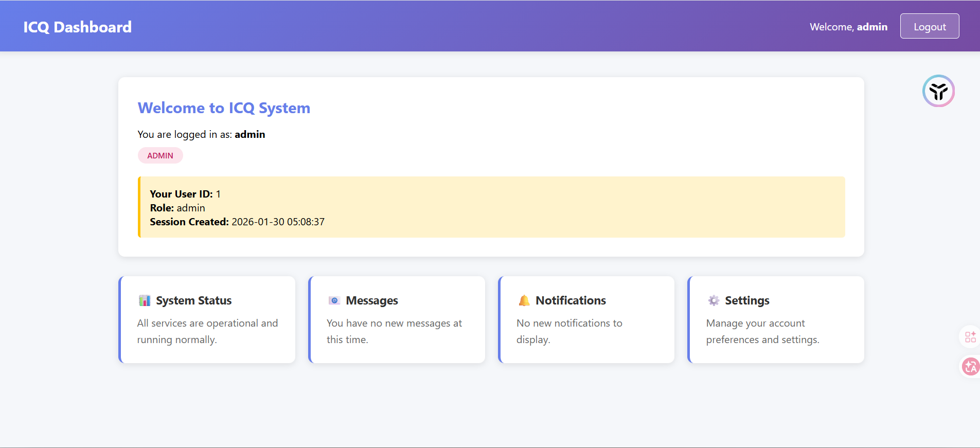The height and width of the screenshot is (448, 980).
Task: Click the ICQ Dashboard header title
Action: 77,27
